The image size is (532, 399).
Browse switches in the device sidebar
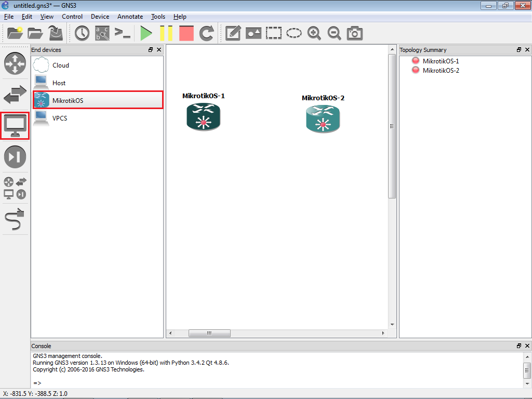coord(15,95)
